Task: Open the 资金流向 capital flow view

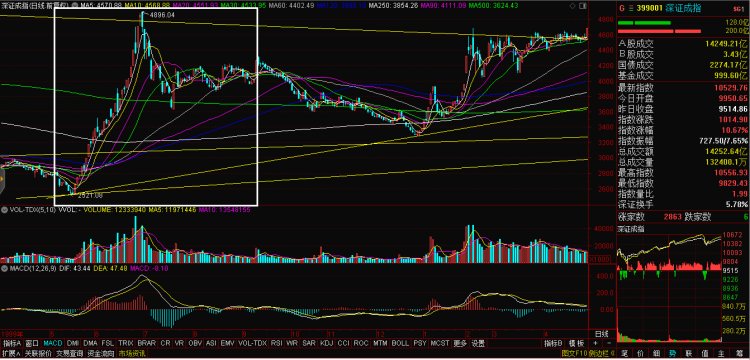Action: click(x=101, y=353)
